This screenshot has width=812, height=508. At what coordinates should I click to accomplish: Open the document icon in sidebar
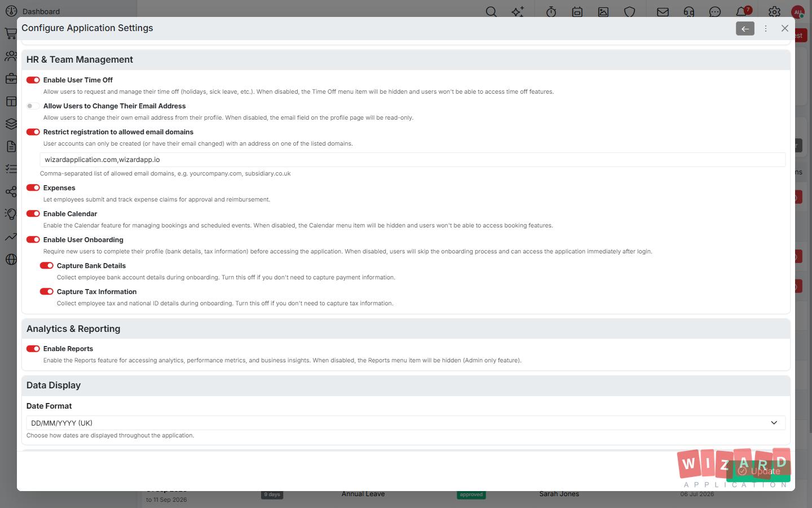tap(11, 147)
